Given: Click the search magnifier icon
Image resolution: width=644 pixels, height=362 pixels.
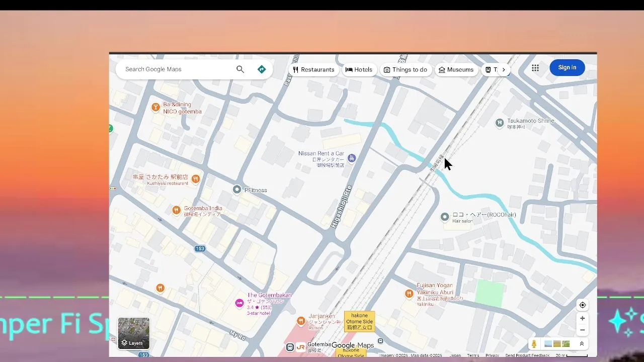Looking at the screenshot, I should [x=240, y=69].
